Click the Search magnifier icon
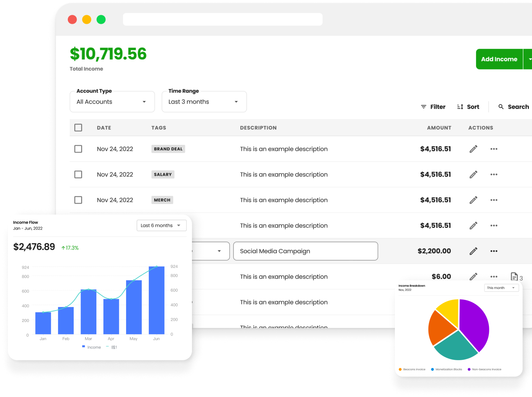Image resolution: width=532 pixels, height=397 pixels. (x=501, y=107)
